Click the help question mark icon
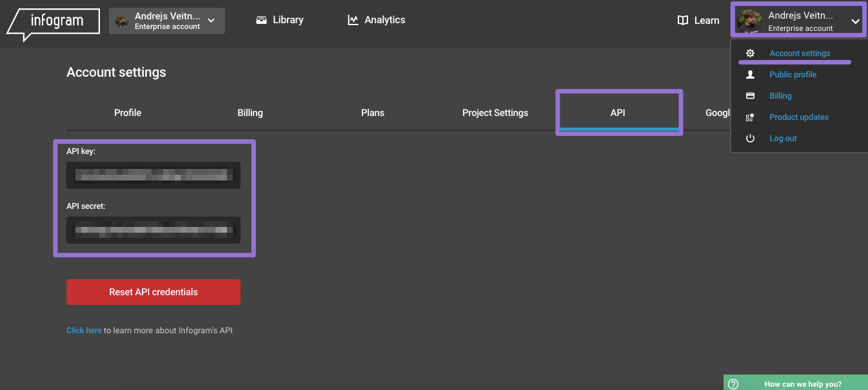Image resolution: width=868 pixels, height=390 pixels. coord(733,384)
